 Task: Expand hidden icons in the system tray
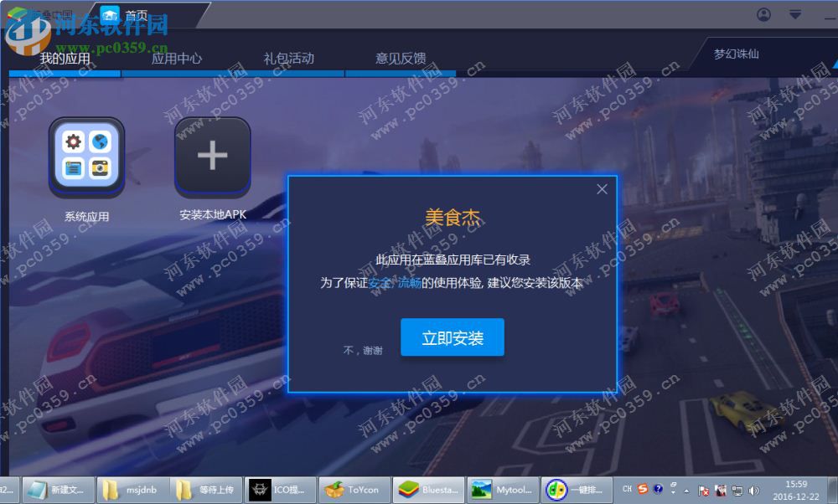click(x=685, y=490)
